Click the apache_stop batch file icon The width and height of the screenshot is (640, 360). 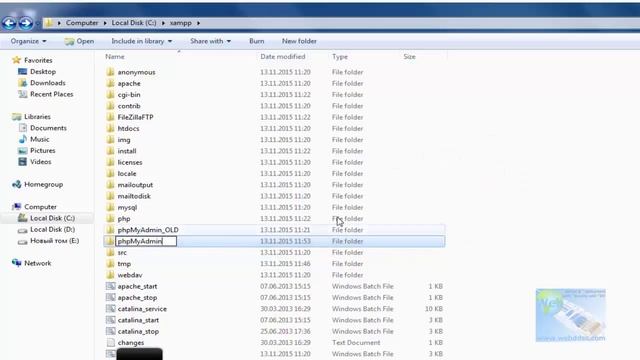point(110,298)
